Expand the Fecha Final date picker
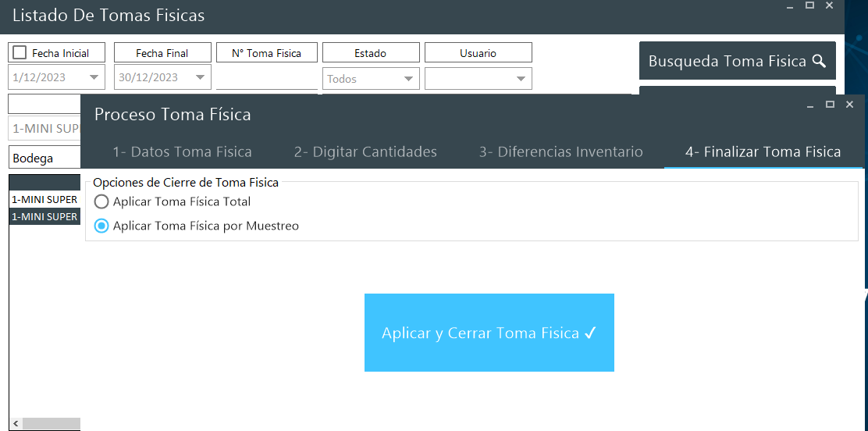The image size is (868, 431). (x=201, y=77)
